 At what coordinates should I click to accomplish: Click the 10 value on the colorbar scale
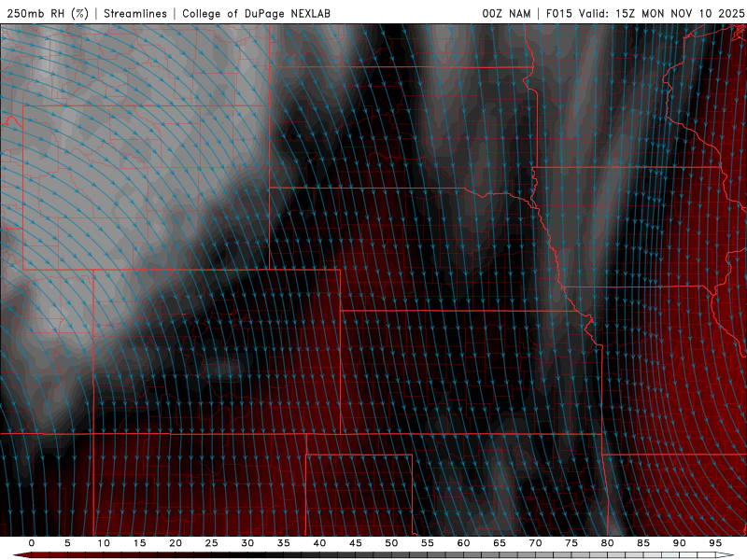point(104,543)
